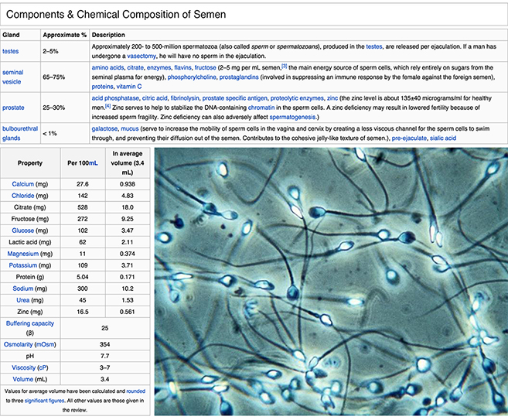
Task: Open the fructose link in description
Action: click(205, 68)
